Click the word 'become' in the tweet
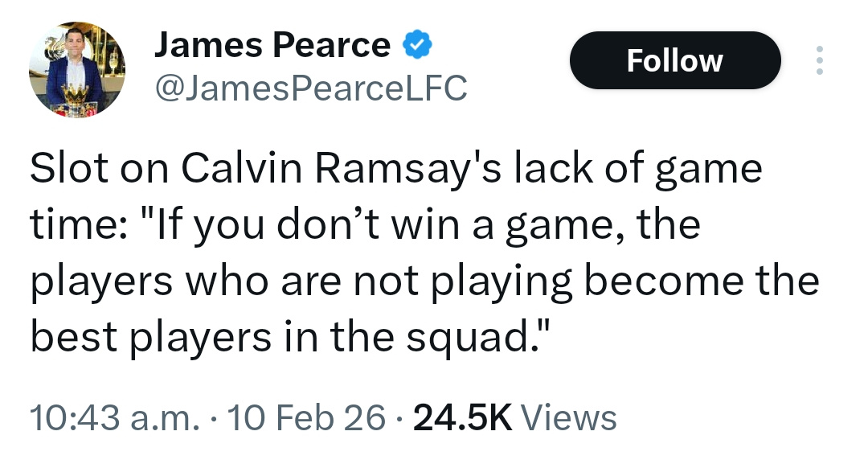This screenshot has height=464, width=868. point(664,281)
